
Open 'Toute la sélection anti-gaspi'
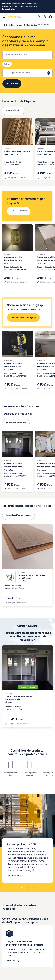(x=23, y=317)
